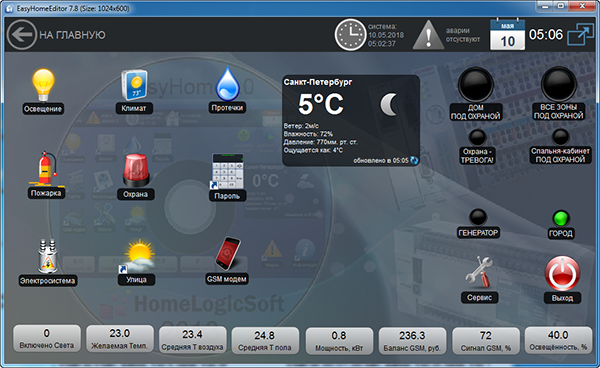Click the red Выход power button
This screenshot has height=368, width=600.
click(562, 274)
